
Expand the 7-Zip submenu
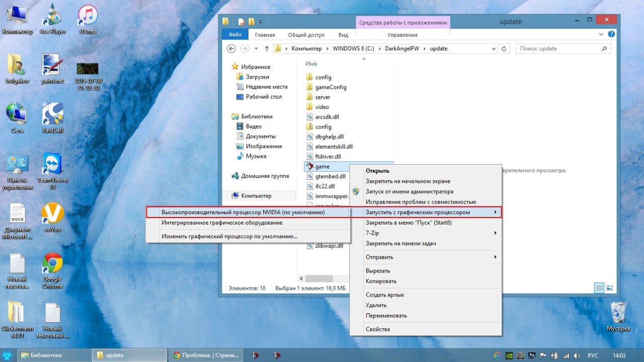pyautogui.click(x=426, y=233)
